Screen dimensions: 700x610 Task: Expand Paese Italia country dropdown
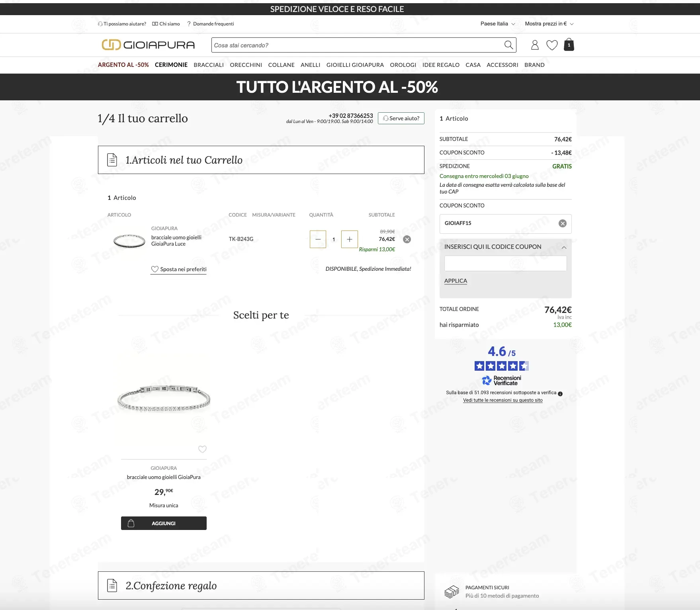tap(498, 24)
